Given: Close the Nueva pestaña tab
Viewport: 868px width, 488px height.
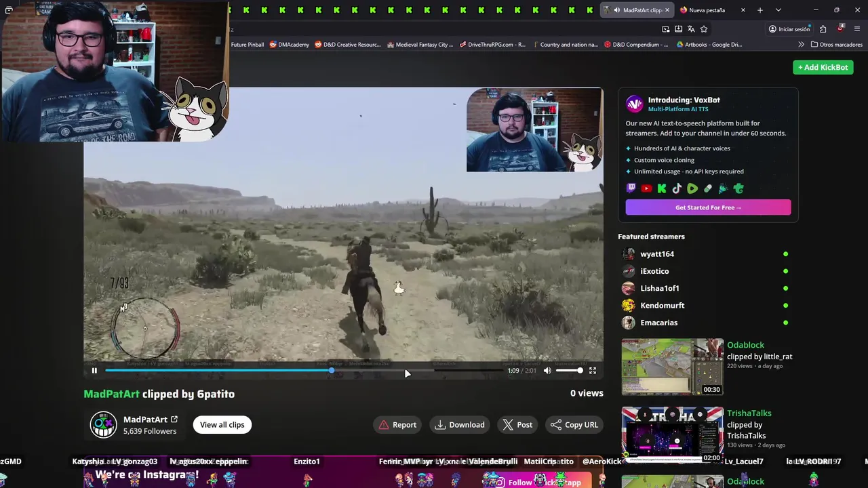Looking at the screenshot, I should [743, 10].
